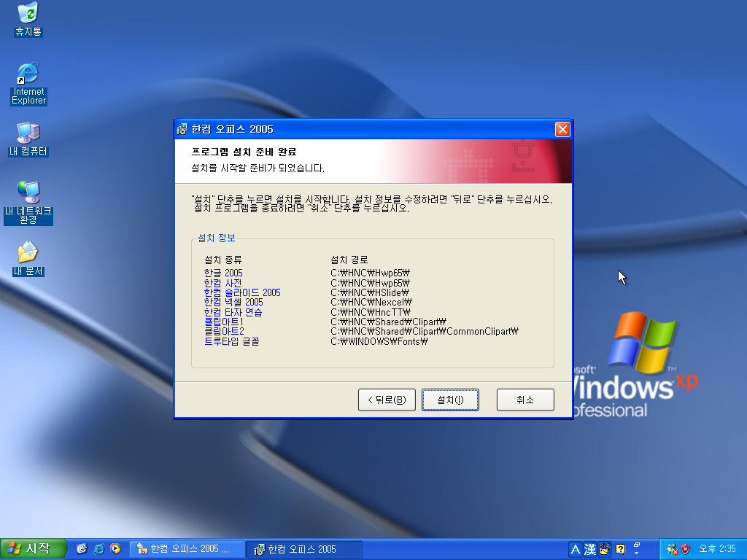Switch to the 한컴 오피스 2005 ... taskbar window

[x=187, y=549]
